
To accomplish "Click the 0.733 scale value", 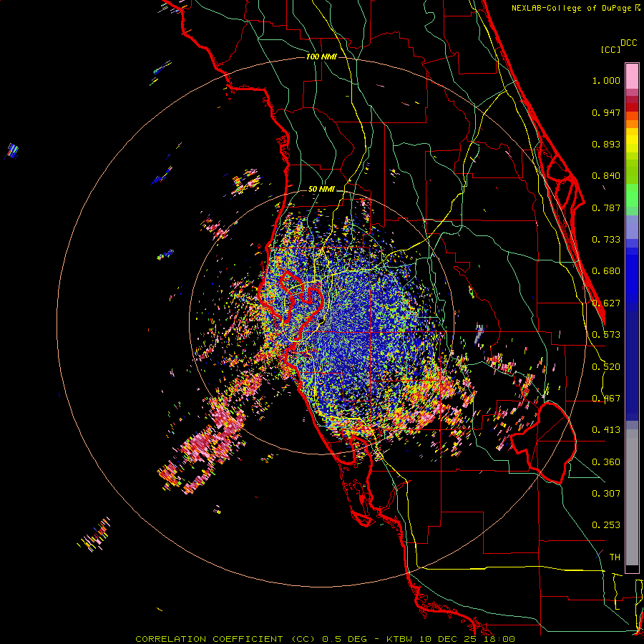I will tap(606, 240).
